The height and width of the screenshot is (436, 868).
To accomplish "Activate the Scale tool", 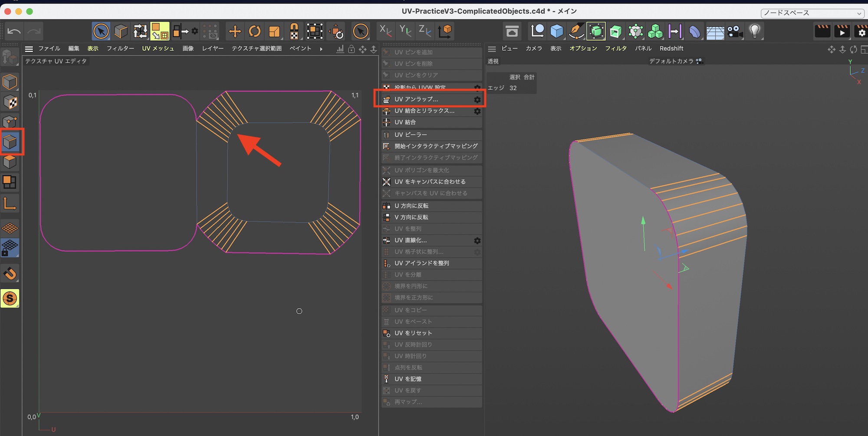I will pyautogui.click(x=274, y=31).
